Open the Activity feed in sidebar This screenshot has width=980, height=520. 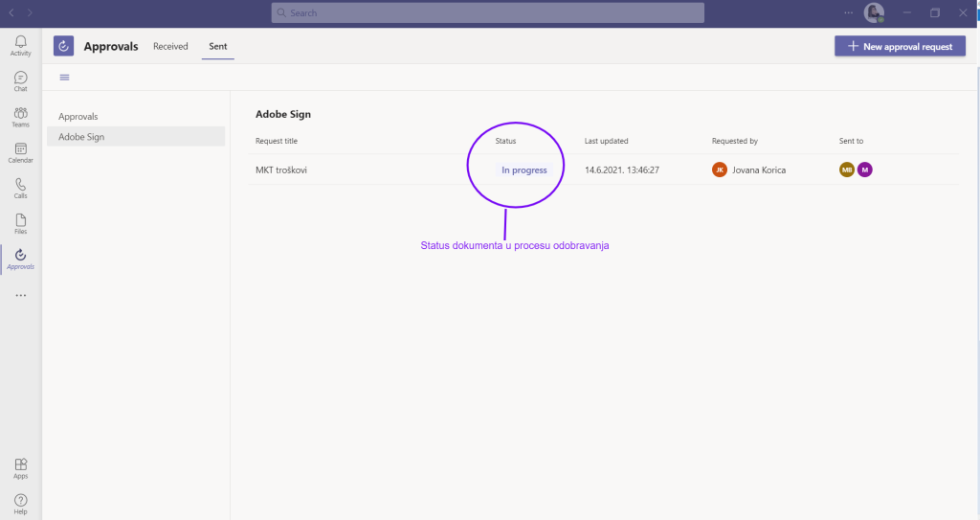pyautogui.click(x=20, y=45)
